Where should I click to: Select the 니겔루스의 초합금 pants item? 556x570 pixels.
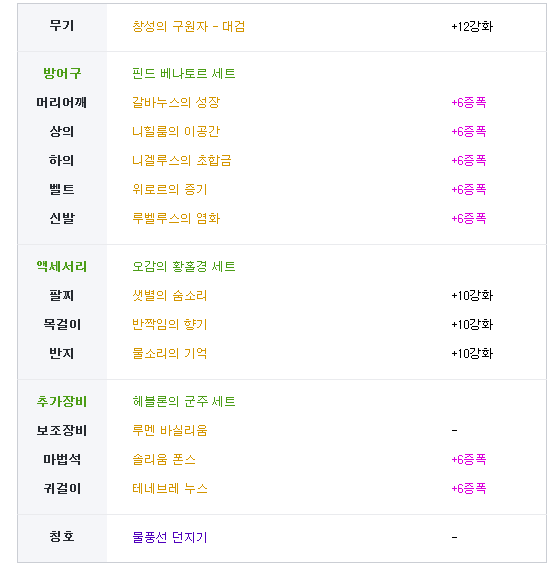point(182,161)
